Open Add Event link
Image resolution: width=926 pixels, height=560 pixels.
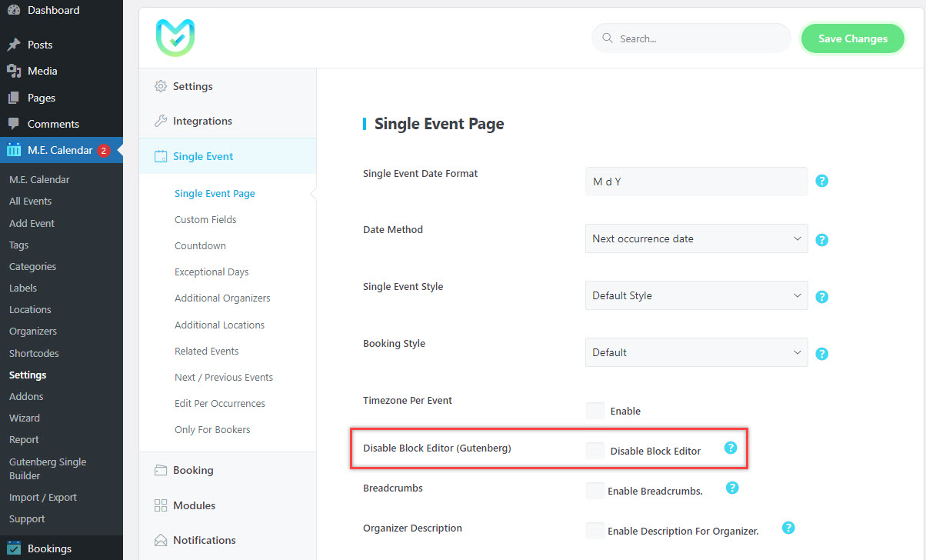(x=32, y=224)
